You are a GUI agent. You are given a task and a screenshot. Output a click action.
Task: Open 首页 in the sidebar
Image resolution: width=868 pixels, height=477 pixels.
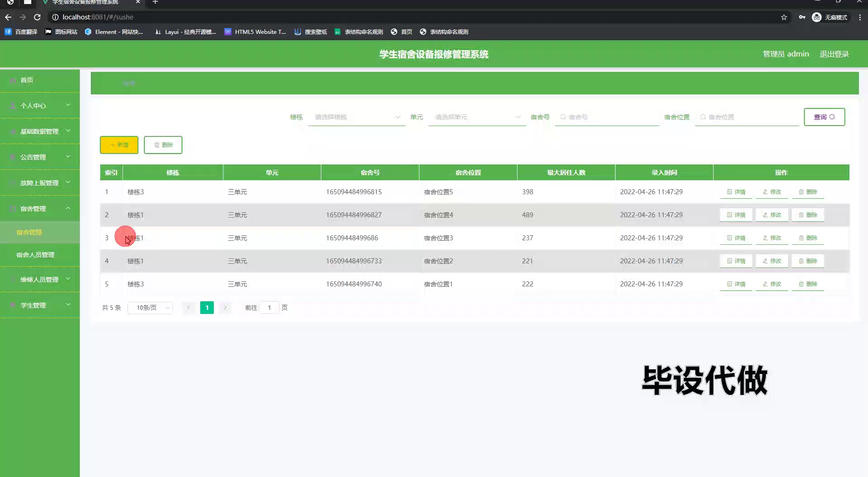click(40, 80)
